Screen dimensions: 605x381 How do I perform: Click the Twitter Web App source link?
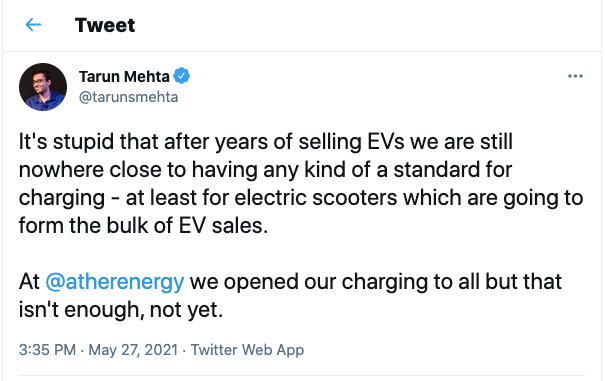(x=247, y=350)
